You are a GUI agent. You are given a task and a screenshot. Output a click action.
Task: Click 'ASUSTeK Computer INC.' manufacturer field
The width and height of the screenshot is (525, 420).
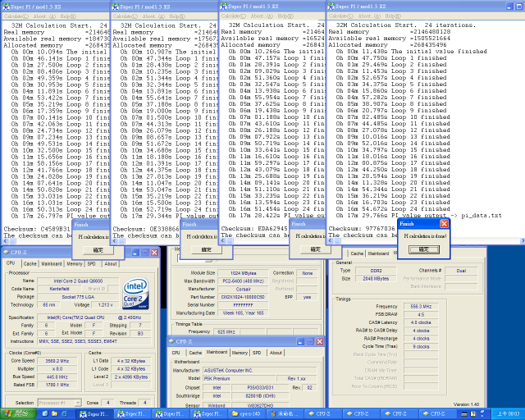[260, 371]
